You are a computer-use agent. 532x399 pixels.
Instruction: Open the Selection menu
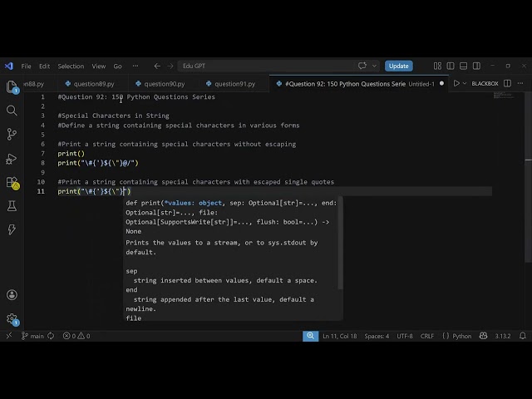click(71, 66)
